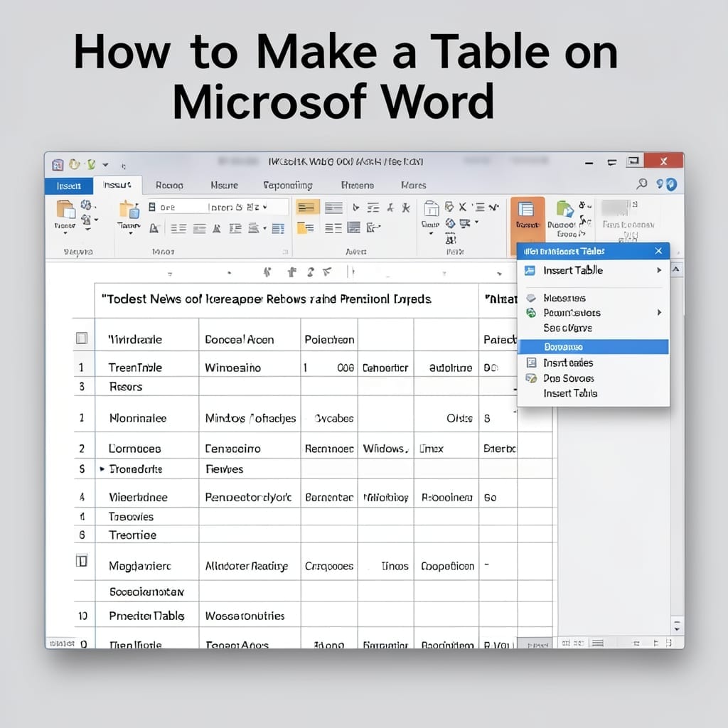Click the cell reading "Treortioe"
This screenshot has width=728, height=728.
(x=147, y=535)
